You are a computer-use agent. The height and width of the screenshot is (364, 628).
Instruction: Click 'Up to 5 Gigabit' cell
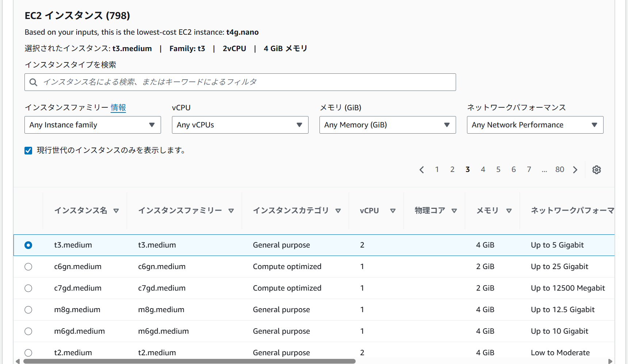(x=557, y=245)
